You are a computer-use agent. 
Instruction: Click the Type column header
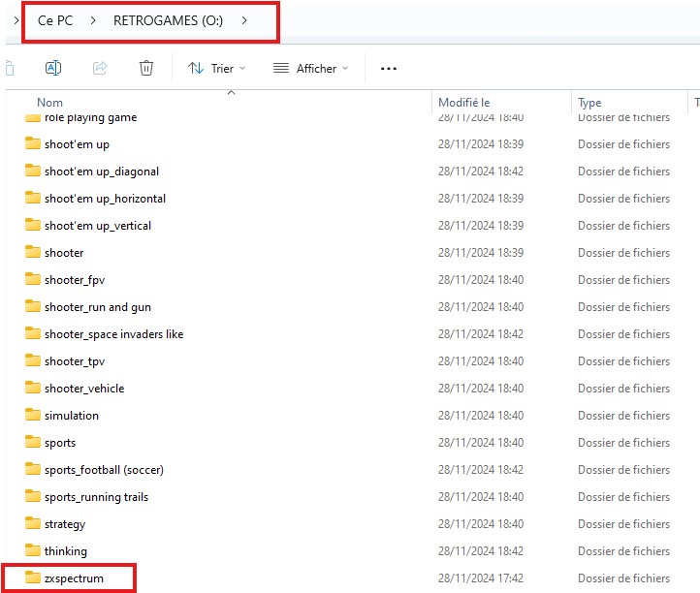(589, 103)
